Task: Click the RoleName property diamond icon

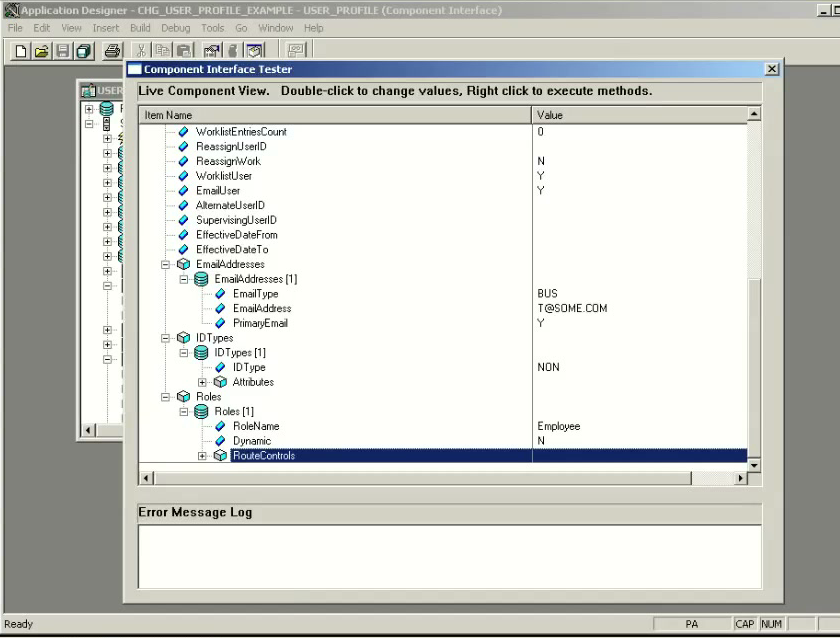Action: click(x=220, y=426)
